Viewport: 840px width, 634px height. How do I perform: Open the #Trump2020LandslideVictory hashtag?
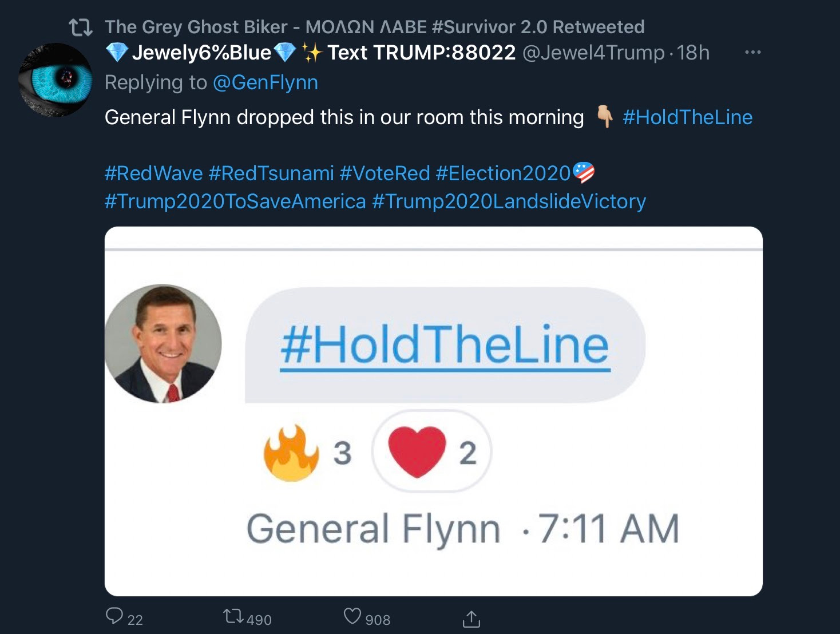(x=509, y=201)
